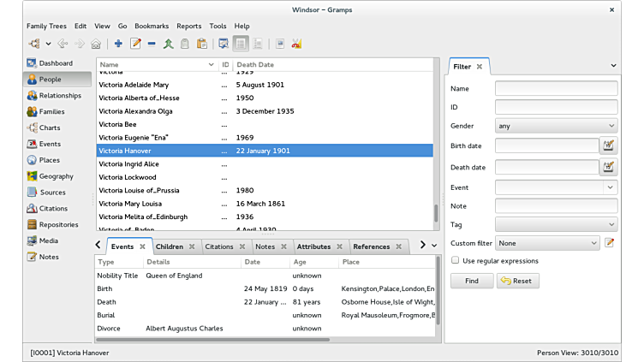The height and width of the screenshot is (362, 644).
Task: Click the Find button
Action: pos(472,281)
